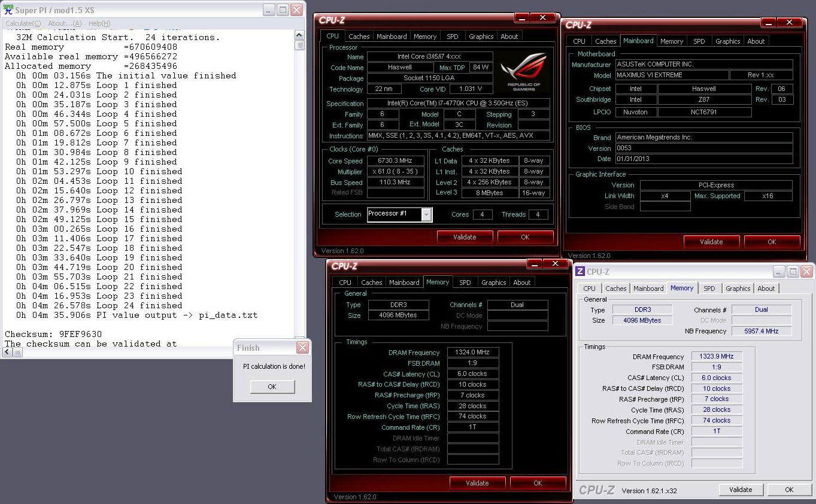Switch to Caches tab beside the active CPU tab
The height and width of the screenshot is (504, 816).
[359, 37]
